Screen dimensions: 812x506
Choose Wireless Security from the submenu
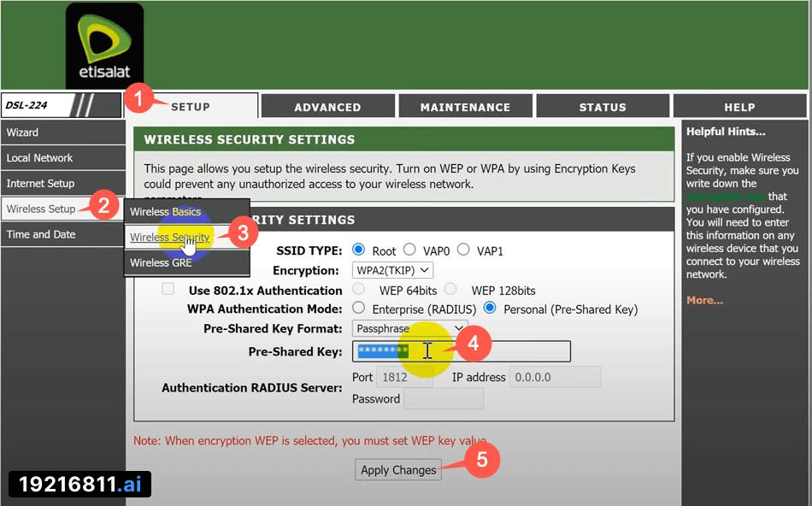[x=169, y=238]
